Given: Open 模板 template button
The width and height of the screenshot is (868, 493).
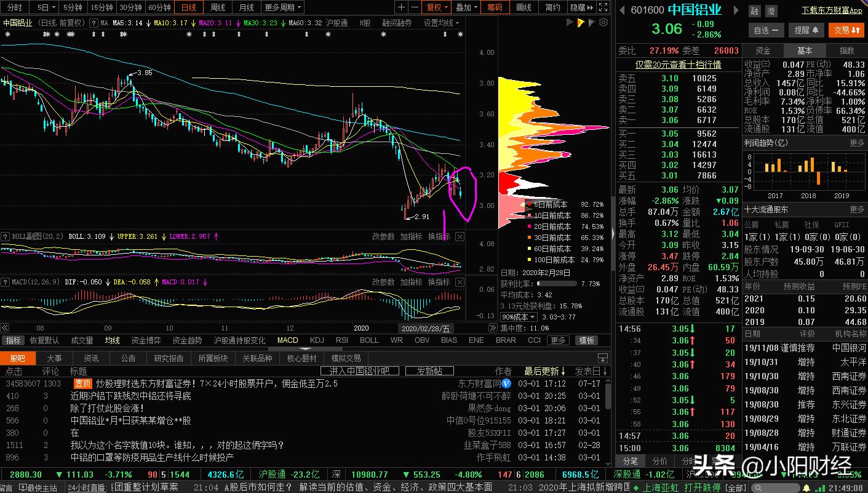Looking at the screenshot, I should pyautogui.click(x=586, y=340).
